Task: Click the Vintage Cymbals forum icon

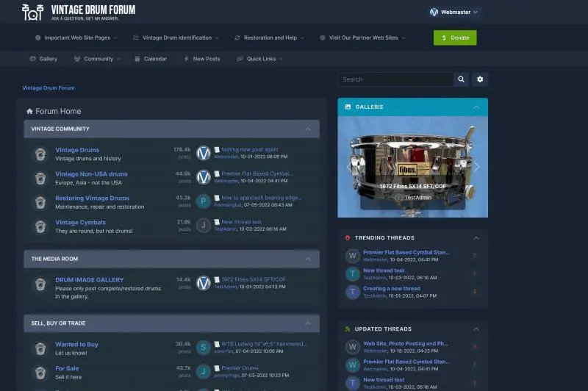Action: tap(40, 226)
